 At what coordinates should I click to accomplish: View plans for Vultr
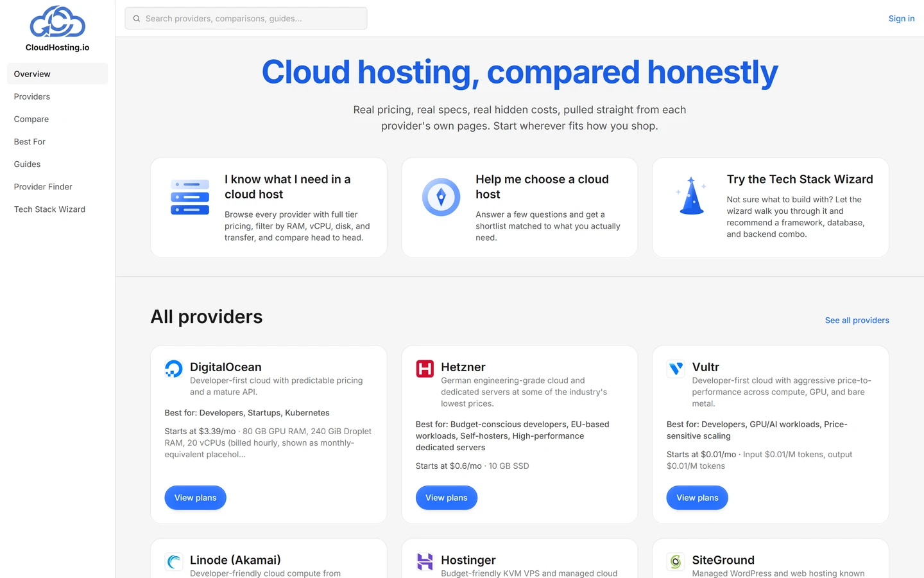click(x=697, y=498)
